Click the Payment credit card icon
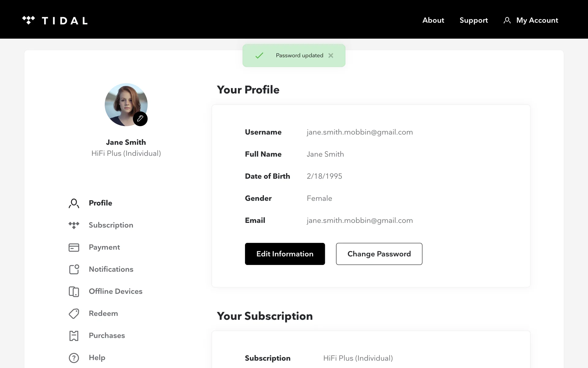 pyautogui.click(x=74, y=247)
